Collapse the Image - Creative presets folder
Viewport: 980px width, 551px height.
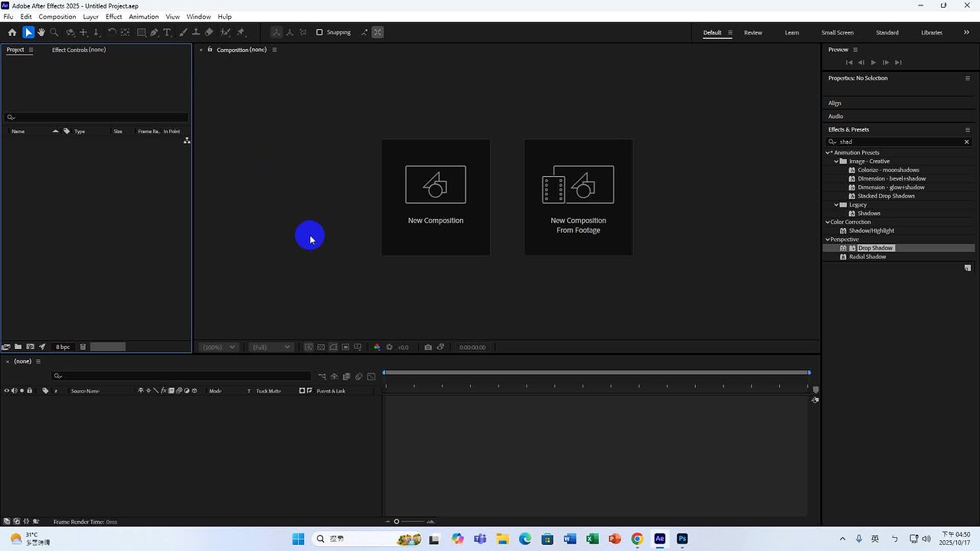835,161
